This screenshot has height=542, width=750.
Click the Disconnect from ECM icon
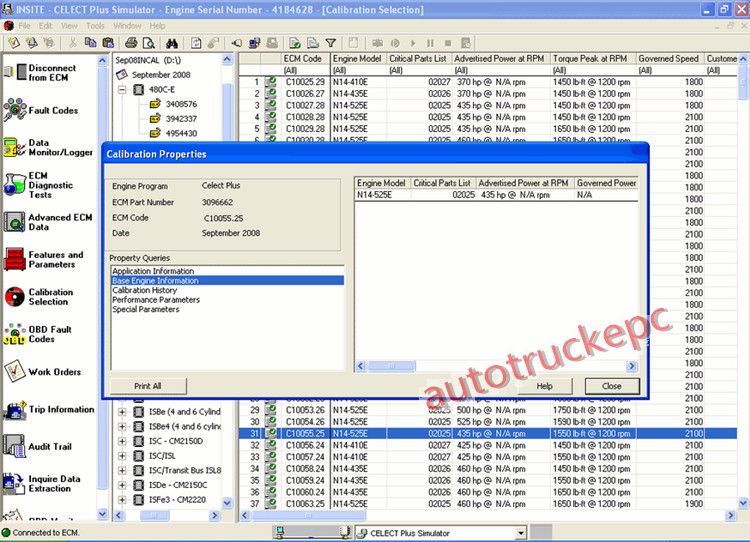tap(16, 72)
